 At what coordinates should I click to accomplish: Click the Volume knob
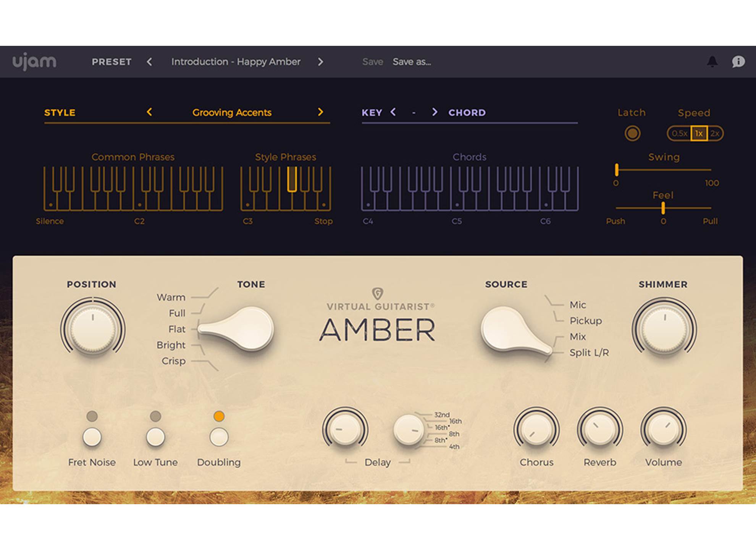point(664,429)
